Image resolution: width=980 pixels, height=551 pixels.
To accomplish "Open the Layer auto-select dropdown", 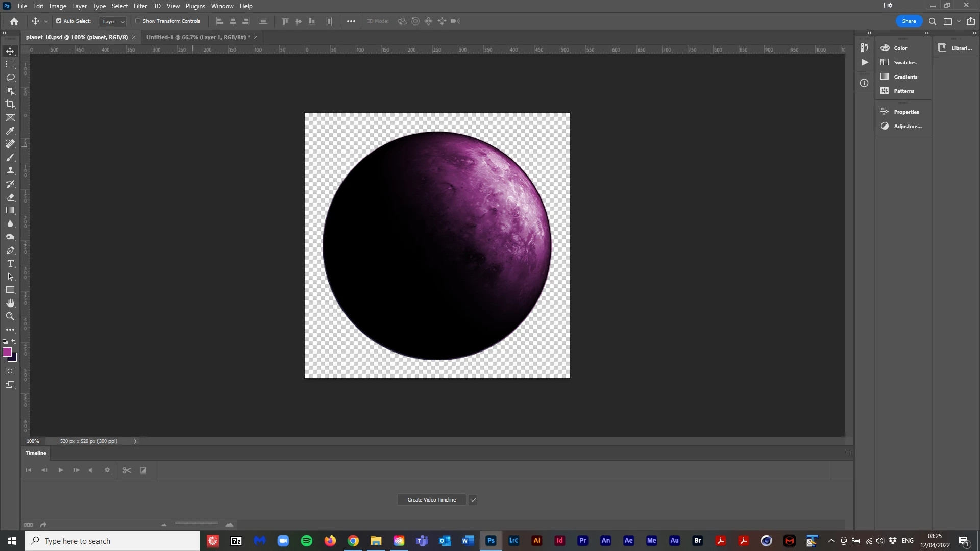I will point(113,21).
